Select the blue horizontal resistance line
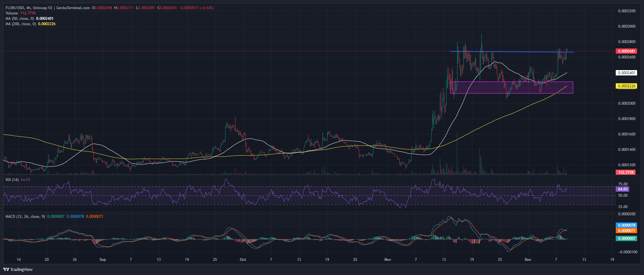Viewport: 644px width, 275px height. (x=512, y=52)
